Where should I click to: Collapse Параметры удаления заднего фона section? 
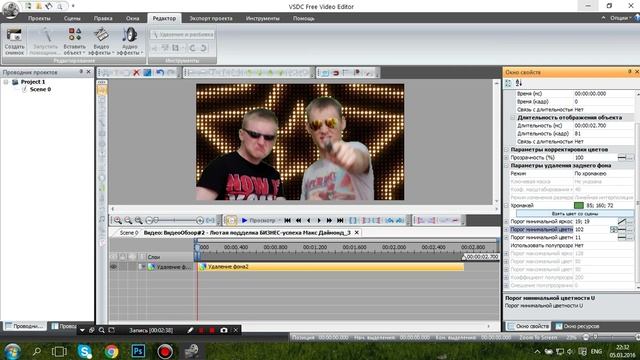507,165
